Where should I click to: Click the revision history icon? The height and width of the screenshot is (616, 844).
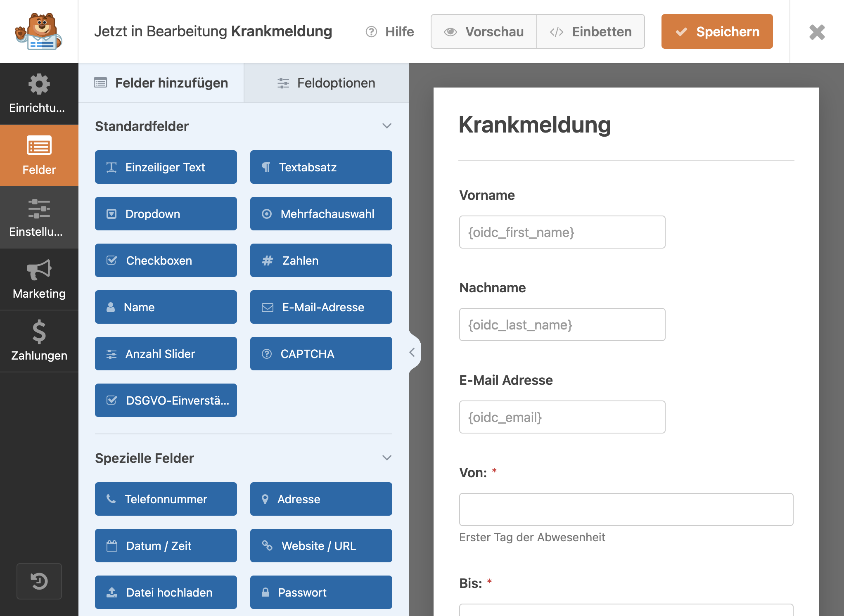pos(39,581)
